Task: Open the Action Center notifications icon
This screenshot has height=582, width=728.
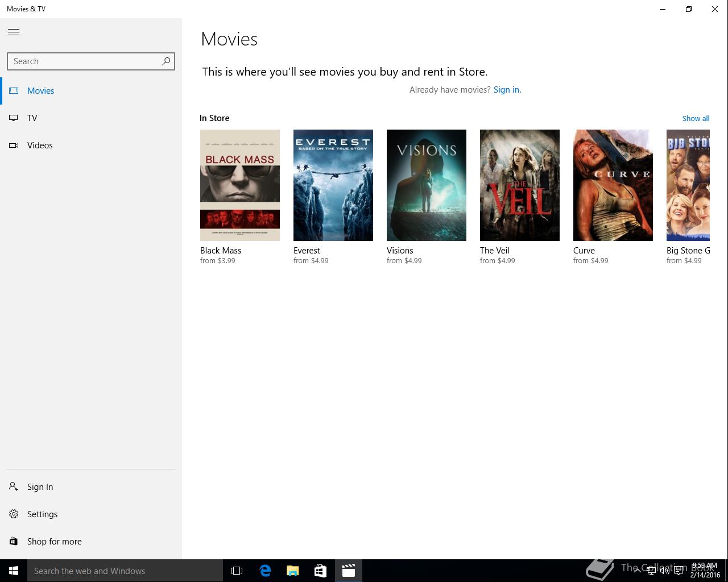Action: coord(679,571)
